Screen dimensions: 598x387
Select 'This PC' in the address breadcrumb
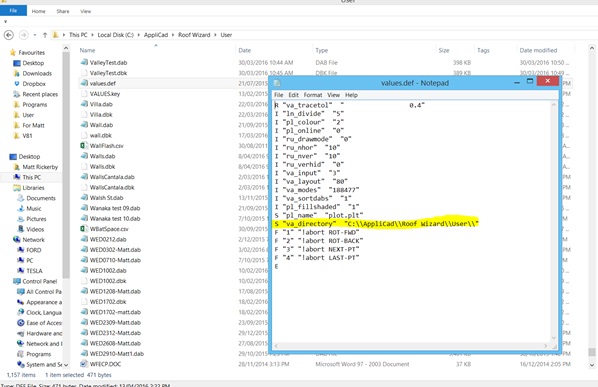78,35
